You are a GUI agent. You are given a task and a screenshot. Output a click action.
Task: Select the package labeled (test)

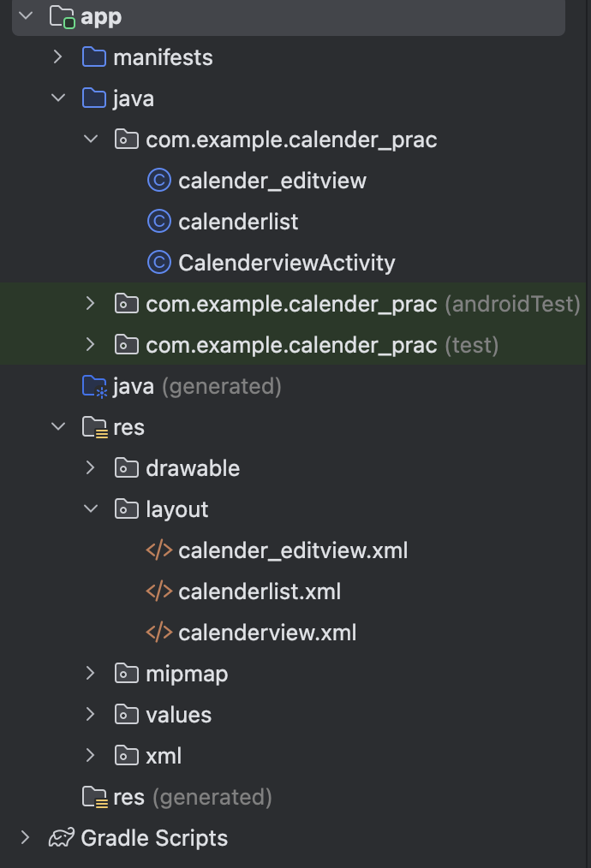click(322, 345)
